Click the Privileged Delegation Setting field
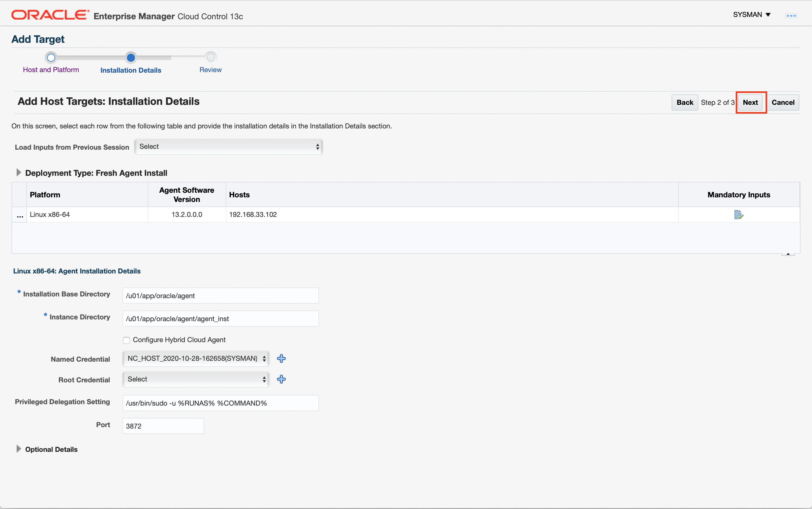 [221, 403]
